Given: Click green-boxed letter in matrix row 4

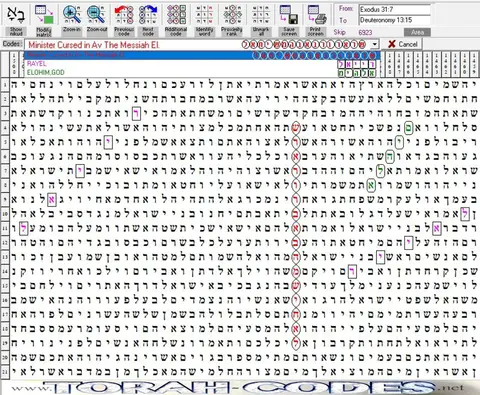Looking at the screenshot, I should (x=408, y=128).
